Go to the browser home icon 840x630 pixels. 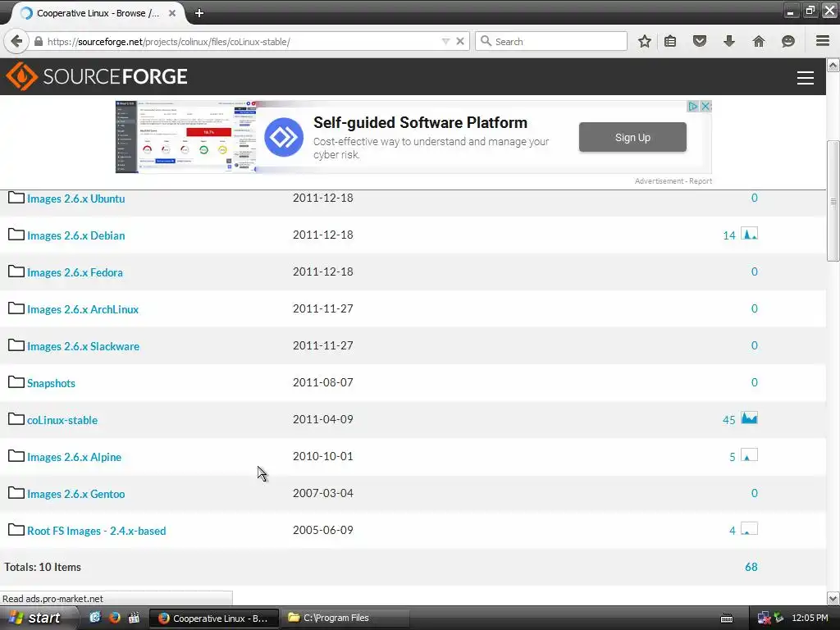(x=758, y=41)
